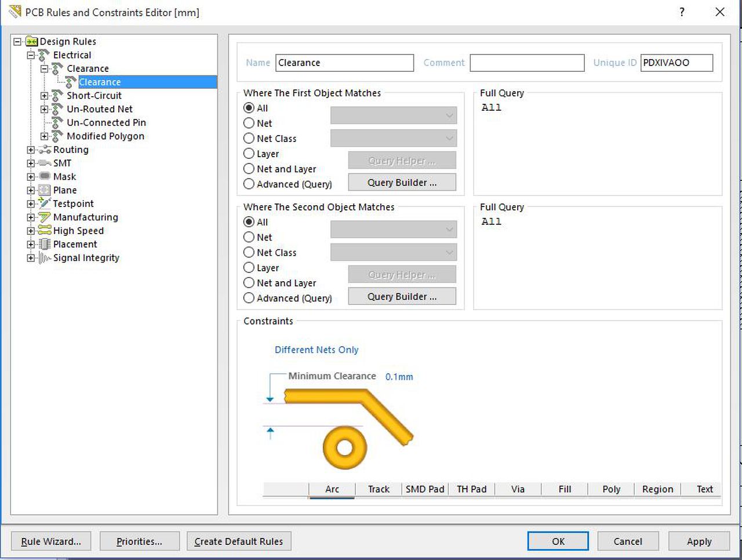Select Advanced (Query) for first object
Screen dimensions: 742x560
(249, 184)
